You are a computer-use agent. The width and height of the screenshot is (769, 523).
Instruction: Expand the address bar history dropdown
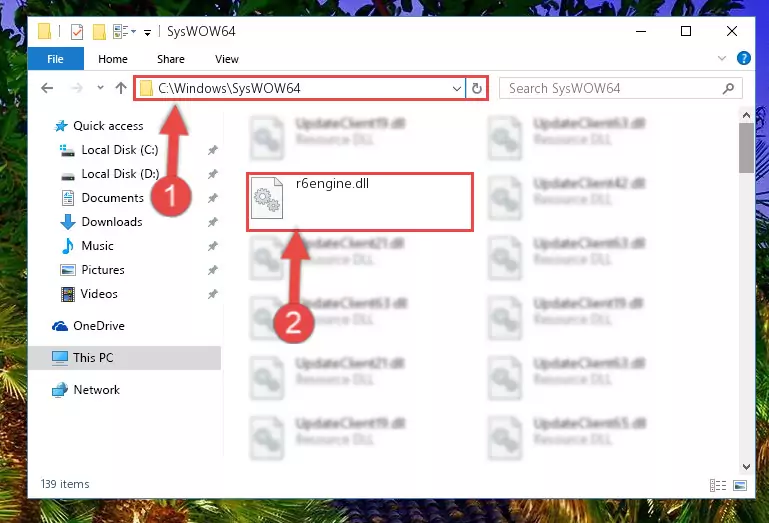coord(457,89)
